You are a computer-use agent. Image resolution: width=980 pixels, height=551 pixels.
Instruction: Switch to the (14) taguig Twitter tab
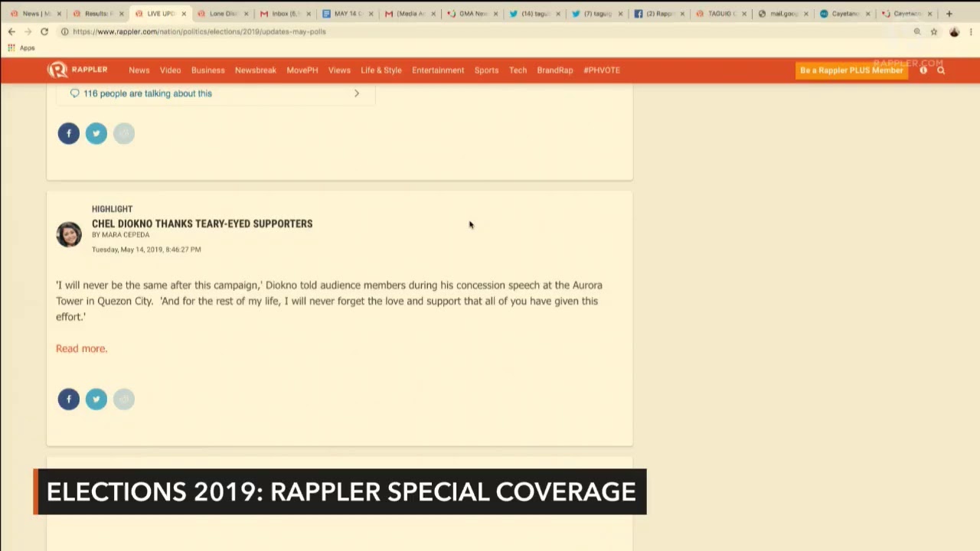pos(534,14)
